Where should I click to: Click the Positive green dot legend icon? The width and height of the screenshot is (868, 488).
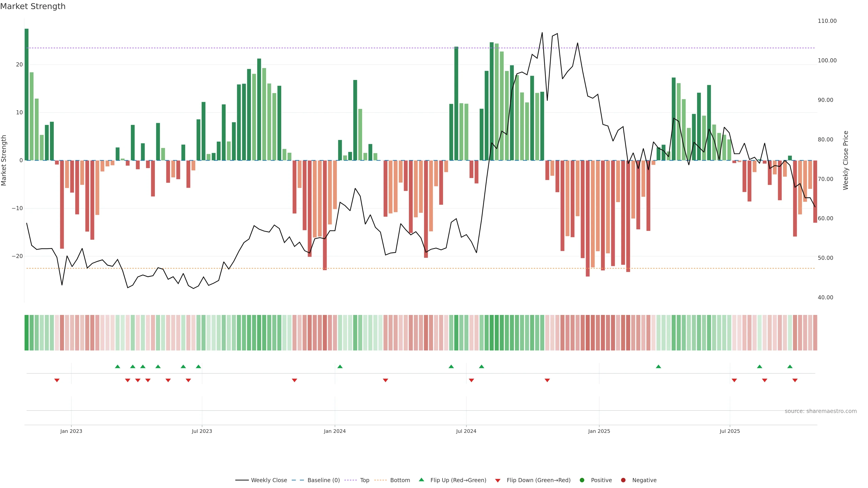pos(582,480)
